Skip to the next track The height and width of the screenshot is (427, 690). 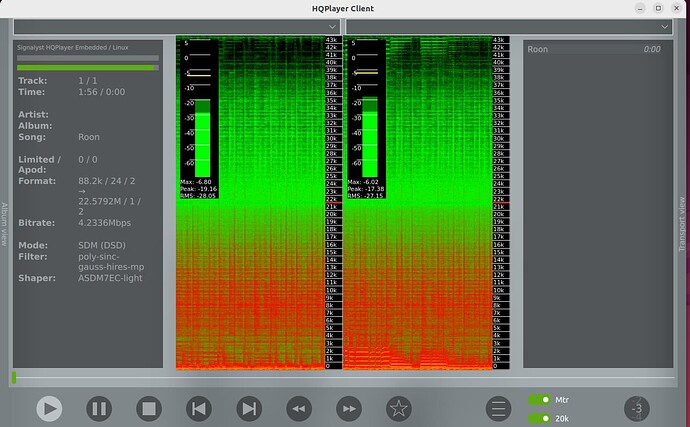(x=249, y=409)
